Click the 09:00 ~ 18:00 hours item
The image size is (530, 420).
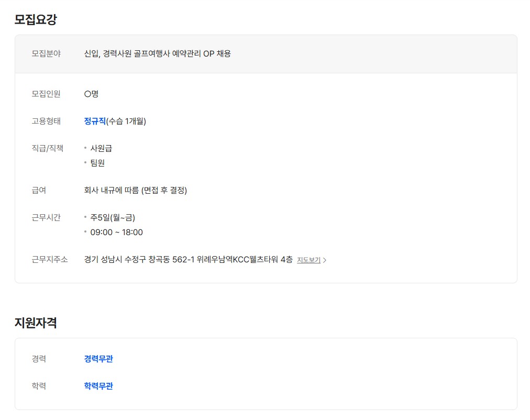pos(116,232)
